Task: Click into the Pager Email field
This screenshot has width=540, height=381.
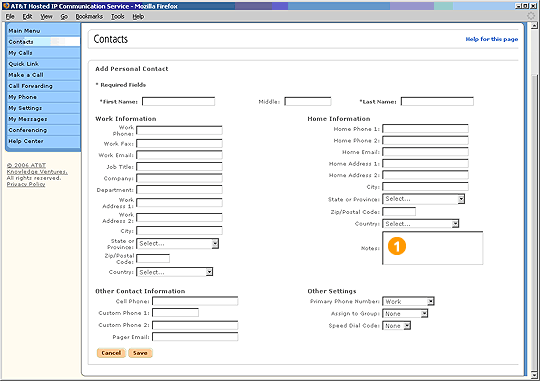Action: (x=195, y=337)
